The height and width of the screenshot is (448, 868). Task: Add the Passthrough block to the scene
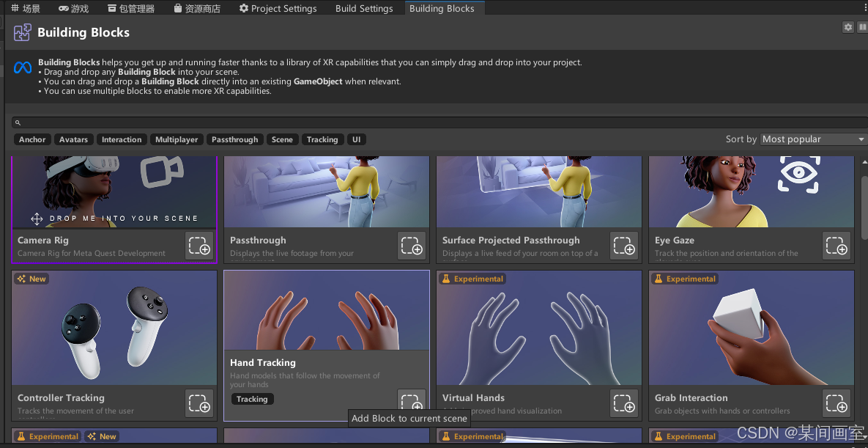(x=412, y=246)
